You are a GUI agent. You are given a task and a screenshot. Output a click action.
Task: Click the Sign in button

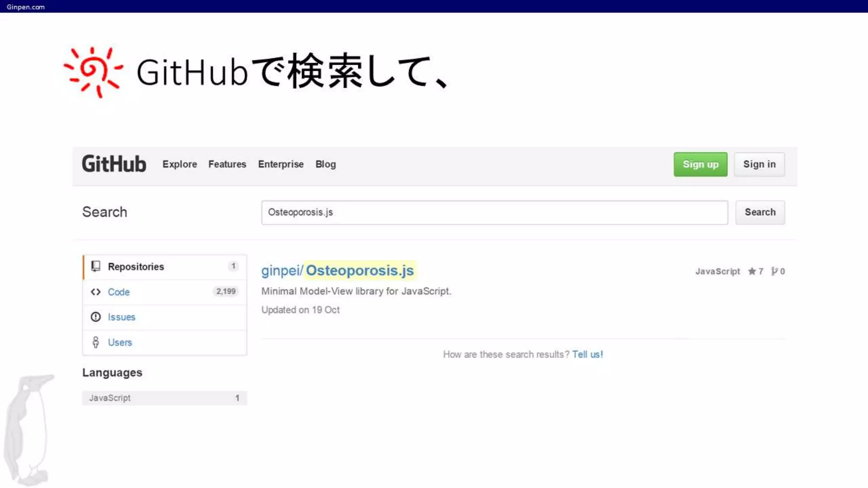point(759,164)
